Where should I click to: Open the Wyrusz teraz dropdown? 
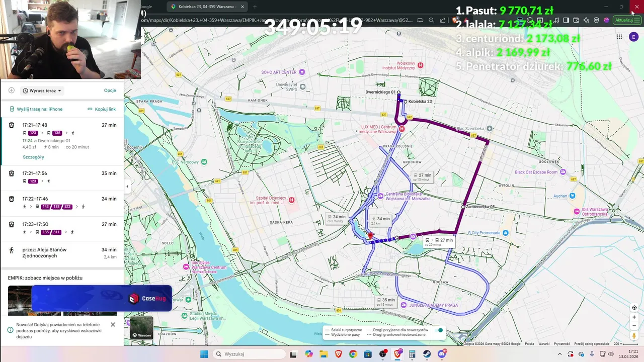click(42, 90)
